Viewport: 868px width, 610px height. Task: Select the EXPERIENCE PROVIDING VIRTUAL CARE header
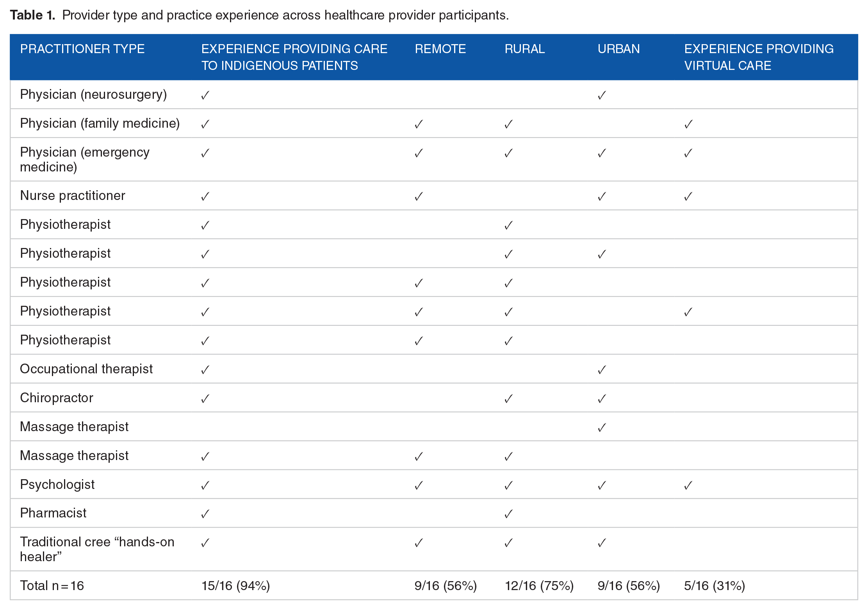[x=759, y=57]
